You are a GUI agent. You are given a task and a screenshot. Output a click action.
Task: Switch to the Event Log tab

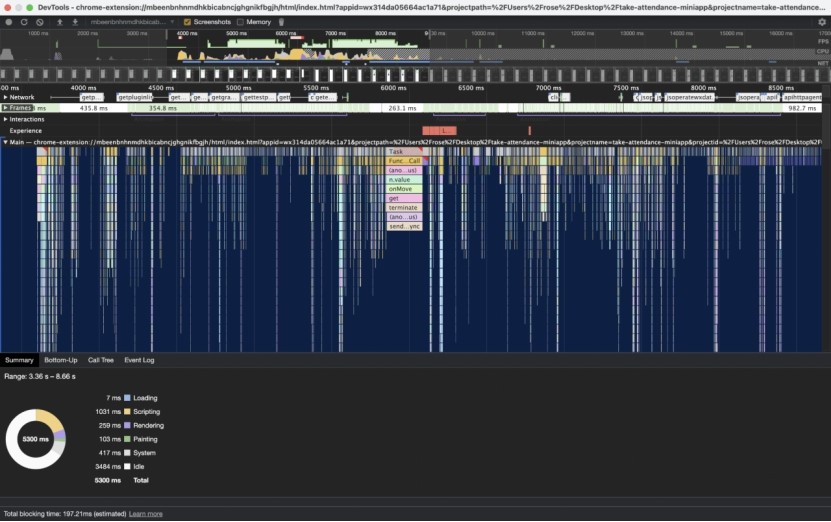click(x=139, y=360)
